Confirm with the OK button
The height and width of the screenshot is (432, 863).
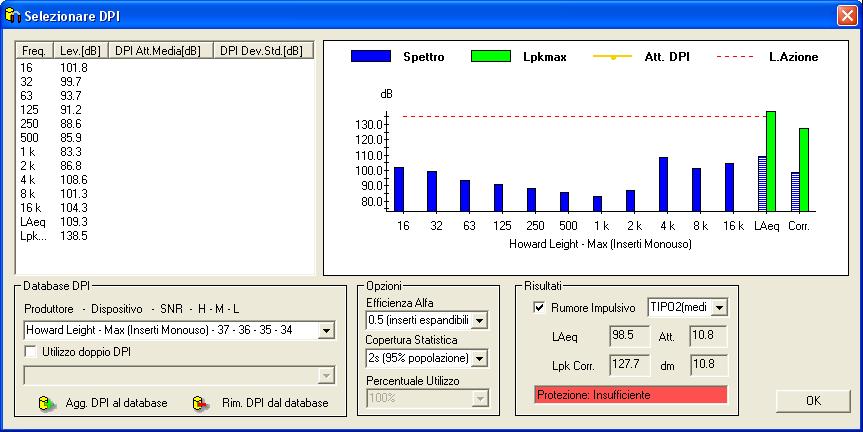tap(813, 401)
